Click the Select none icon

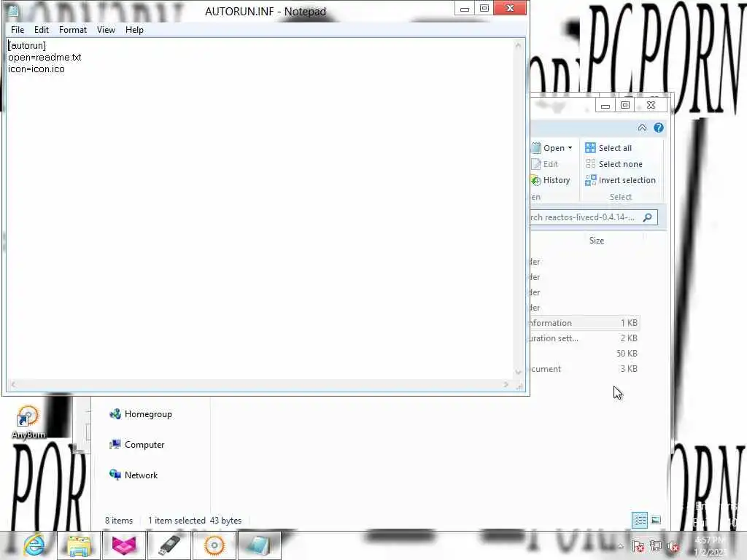590,164
